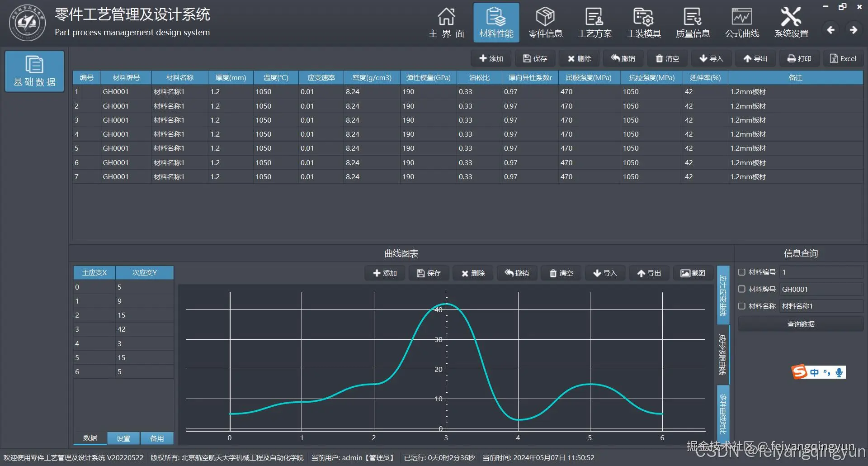Click the 主应变X column header

(x=94, y=273)
